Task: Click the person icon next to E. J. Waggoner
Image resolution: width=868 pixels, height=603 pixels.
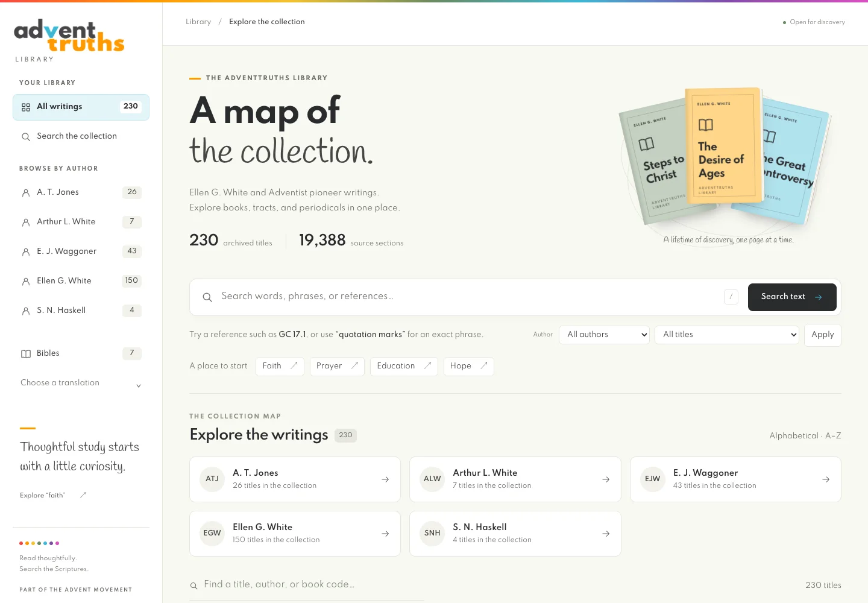Action: 26,252
